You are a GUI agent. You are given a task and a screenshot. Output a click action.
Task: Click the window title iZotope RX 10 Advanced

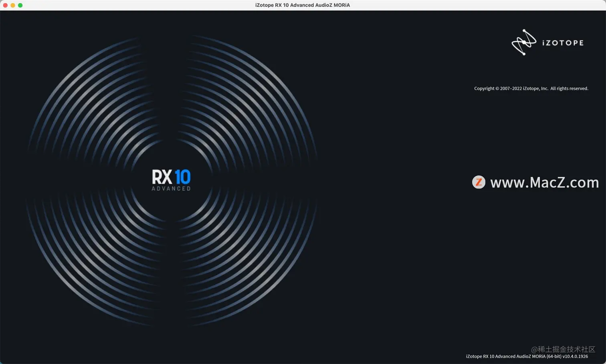303,5
